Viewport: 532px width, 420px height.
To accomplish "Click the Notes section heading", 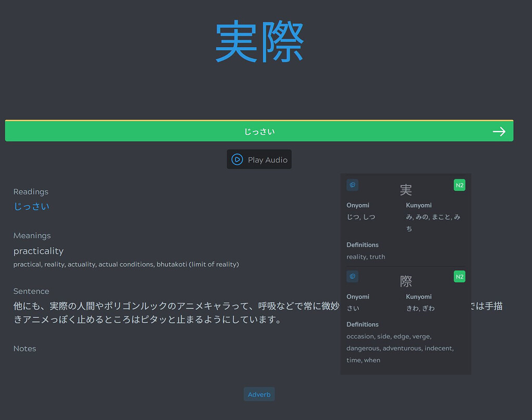I will pos(24,348).
